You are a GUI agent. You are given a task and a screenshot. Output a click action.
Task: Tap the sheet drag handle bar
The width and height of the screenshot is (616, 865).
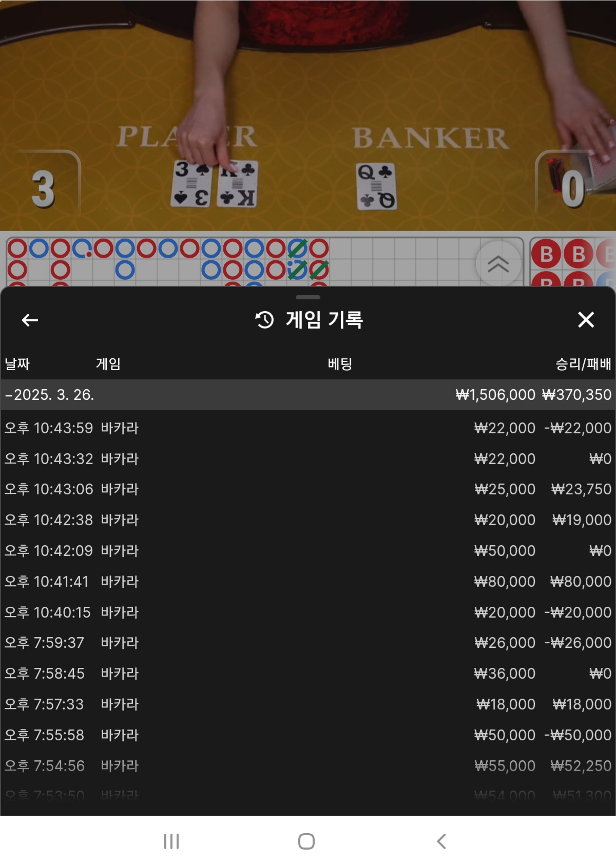point(308,297)
